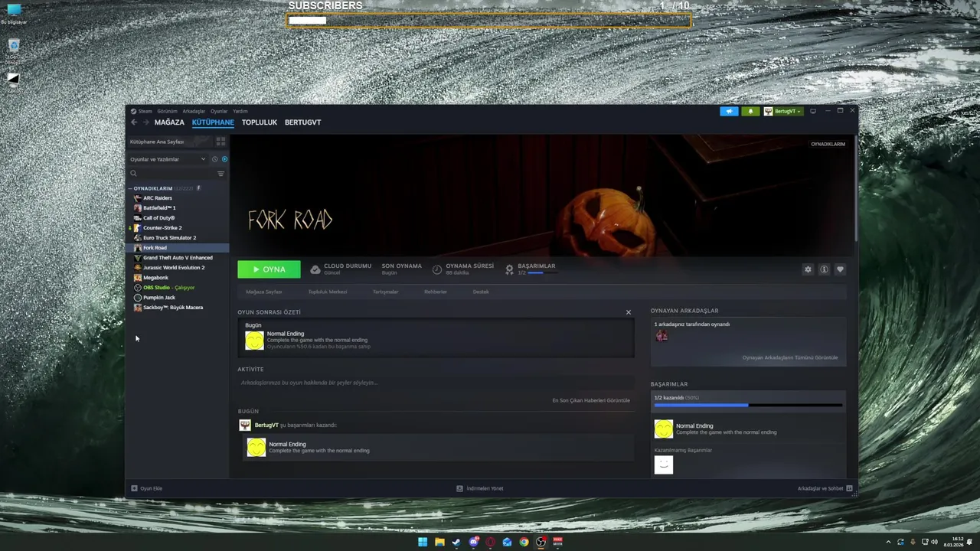Open the green notifications bell
Viewport: 980px width, 551px height.
(x=750, y=111)
